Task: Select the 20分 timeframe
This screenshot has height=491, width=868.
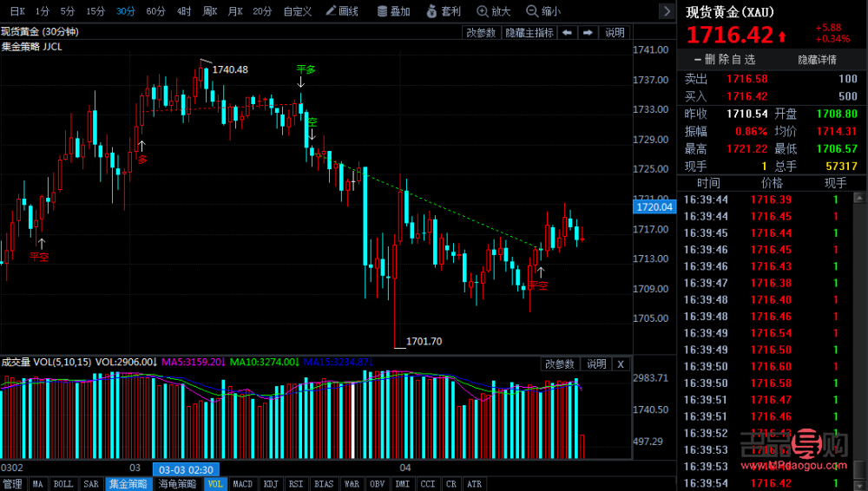Action: coord(262,11)
